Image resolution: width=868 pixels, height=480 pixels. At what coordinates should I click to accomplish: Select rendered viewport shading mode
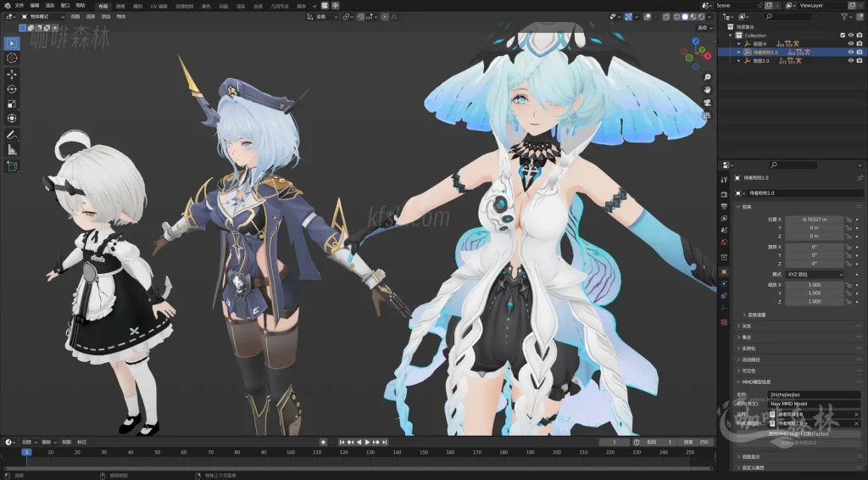point(701,17)
